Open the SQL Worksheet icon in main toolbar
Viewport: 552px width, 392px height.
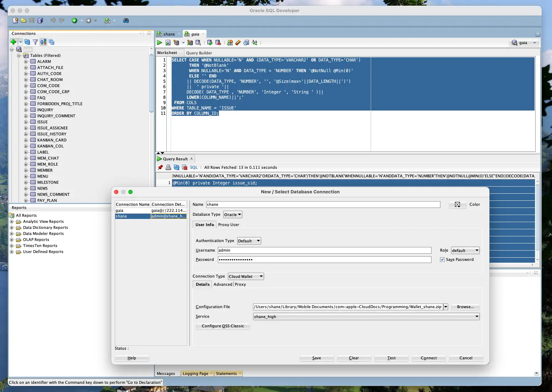107,21
